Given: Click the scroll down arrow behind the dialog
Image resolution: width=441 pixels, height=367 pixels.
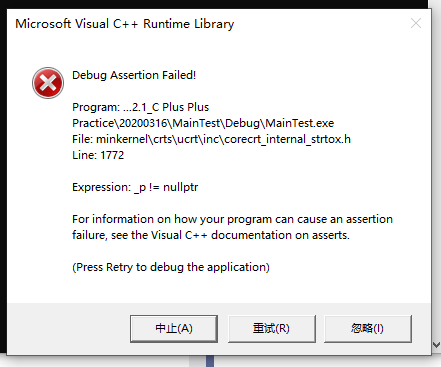Looking at the screenshot, I should click(x=436, y=345).
